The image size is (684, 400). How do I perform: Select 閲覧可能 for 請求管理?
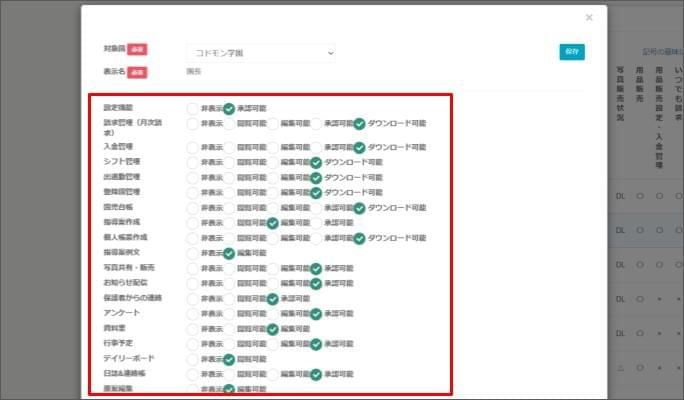click(230, 124)
